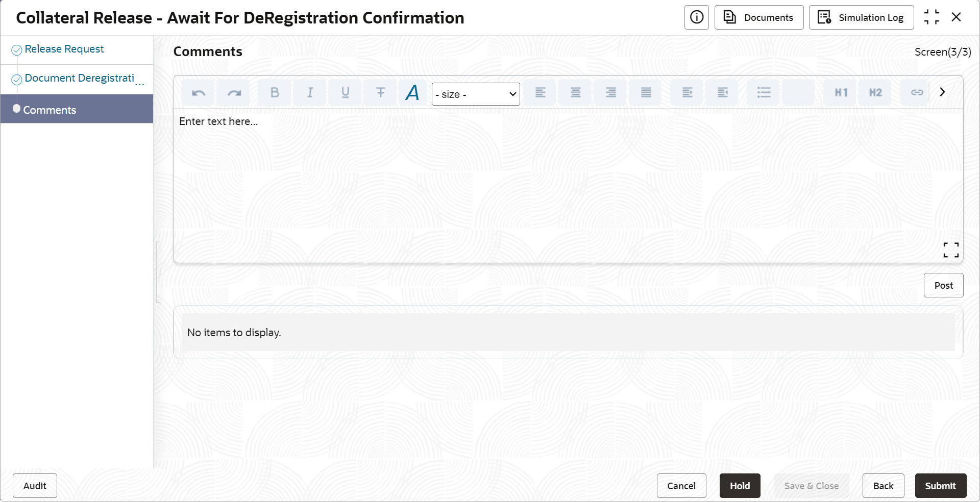
Task: Show more toolbar options with the right chevron
Action: pos(942,92)
